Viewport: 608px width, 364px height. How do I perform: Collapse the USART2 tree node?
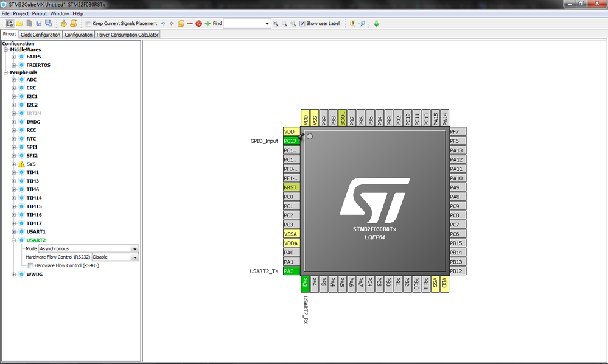(13, 240)
